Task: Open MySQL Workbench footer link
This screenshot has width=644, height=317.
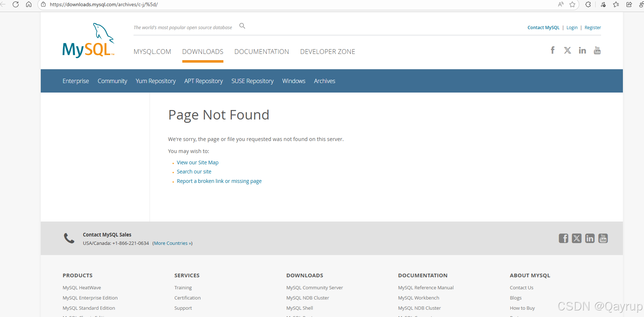Action: (419, 298)
